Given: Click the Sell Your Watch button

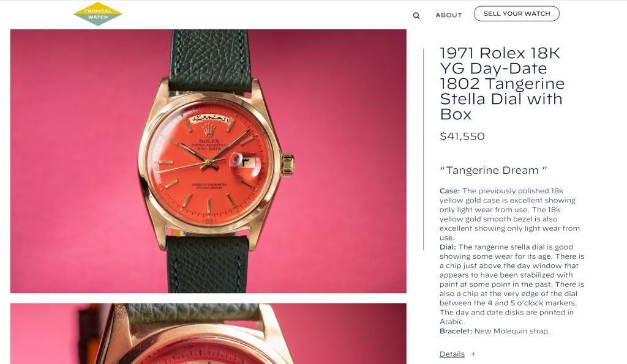Looking at the screenshot, I should pos(517,13).
